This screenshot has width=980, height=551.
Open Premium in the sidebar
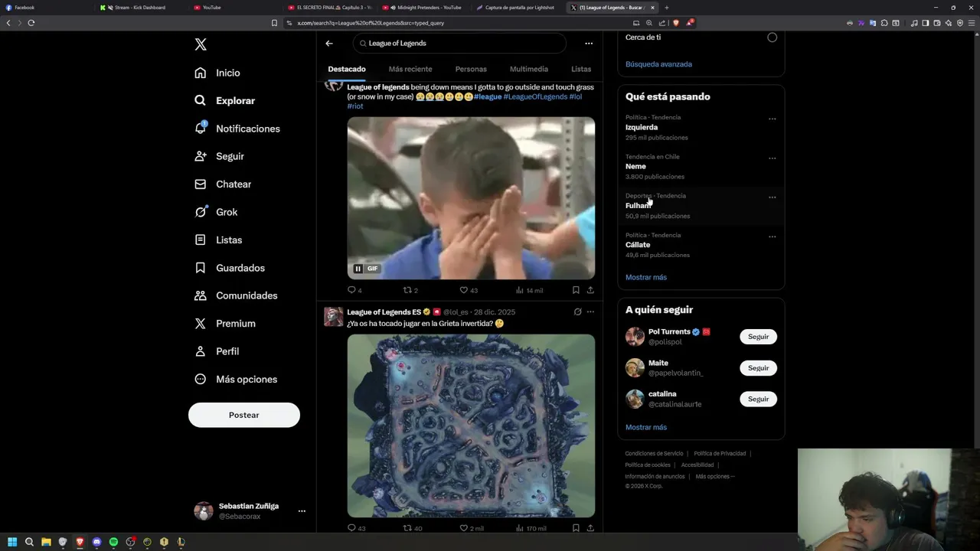tap(224, 324)
